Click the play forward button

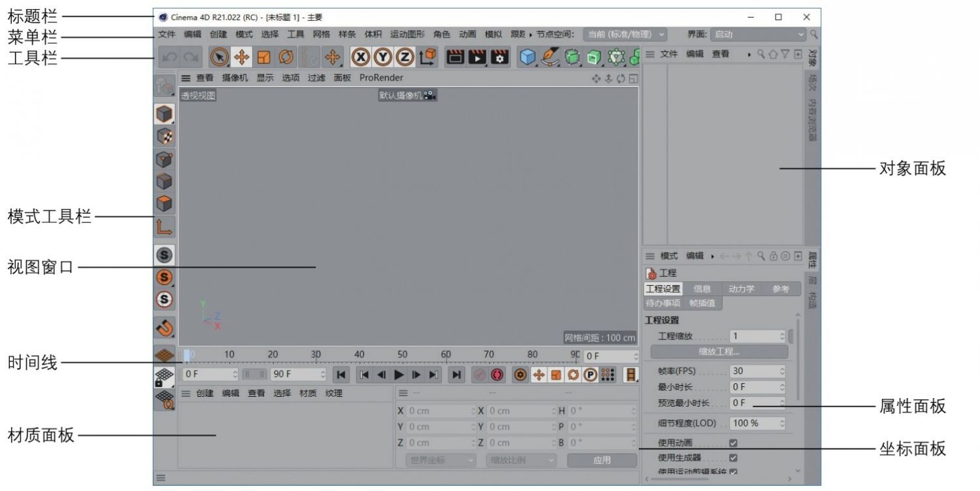[x=399, y=375]
